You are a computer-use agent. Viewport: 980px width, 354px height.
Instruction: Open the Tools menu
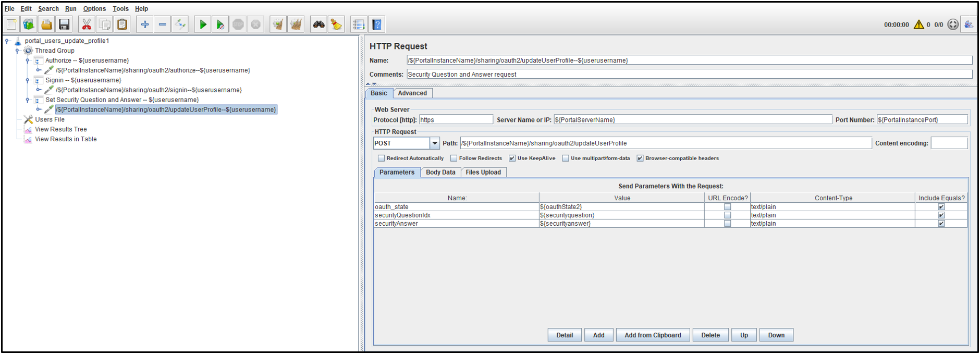120,9
